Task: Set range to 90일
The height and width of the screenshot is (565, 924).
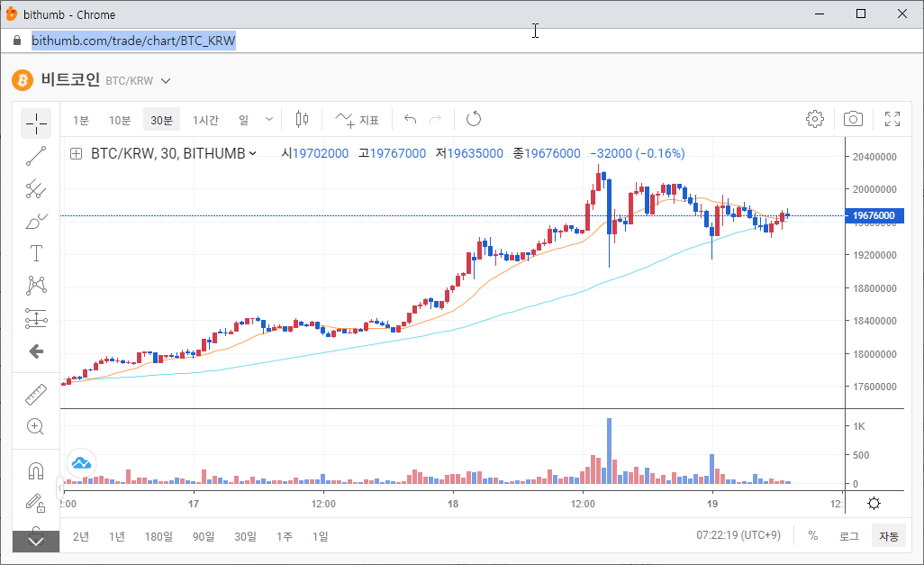Action: click(204, 537)
